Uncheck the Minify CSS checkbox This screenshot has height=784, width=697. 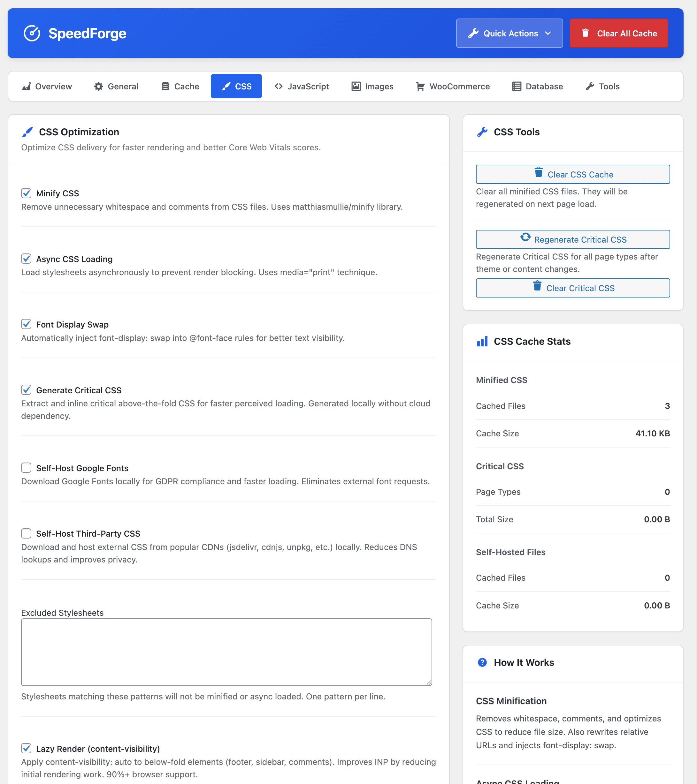[x=26, y=193]
